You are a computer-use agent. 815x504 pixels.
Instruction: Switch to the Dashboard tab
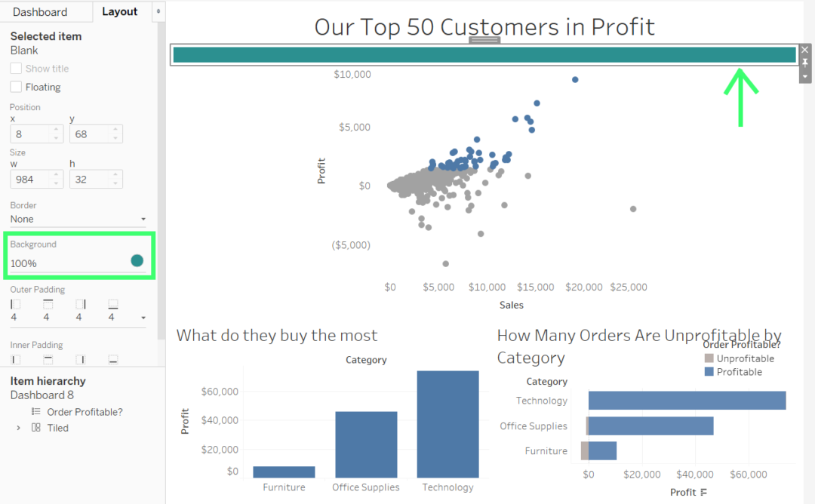(x=42, y=11)
